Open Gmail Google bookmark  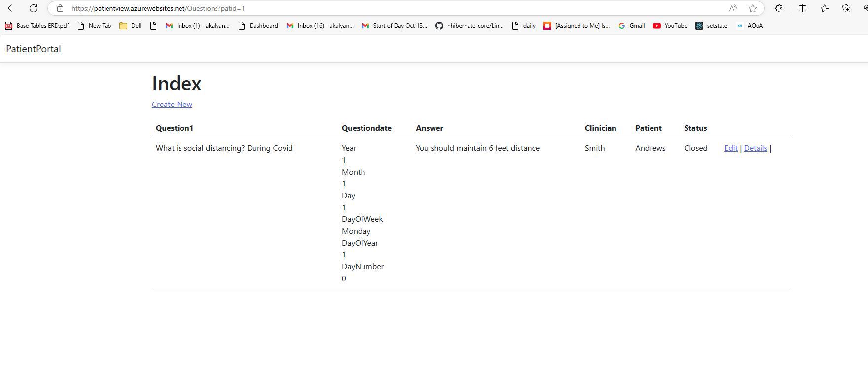click(632, 26)
